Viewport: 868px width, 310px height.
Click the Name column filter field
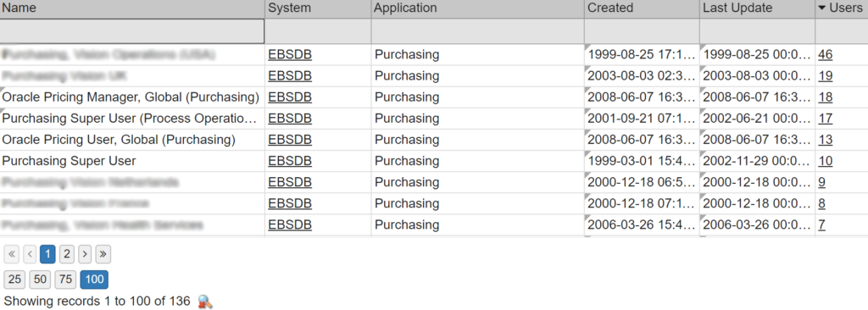[132, 31]
